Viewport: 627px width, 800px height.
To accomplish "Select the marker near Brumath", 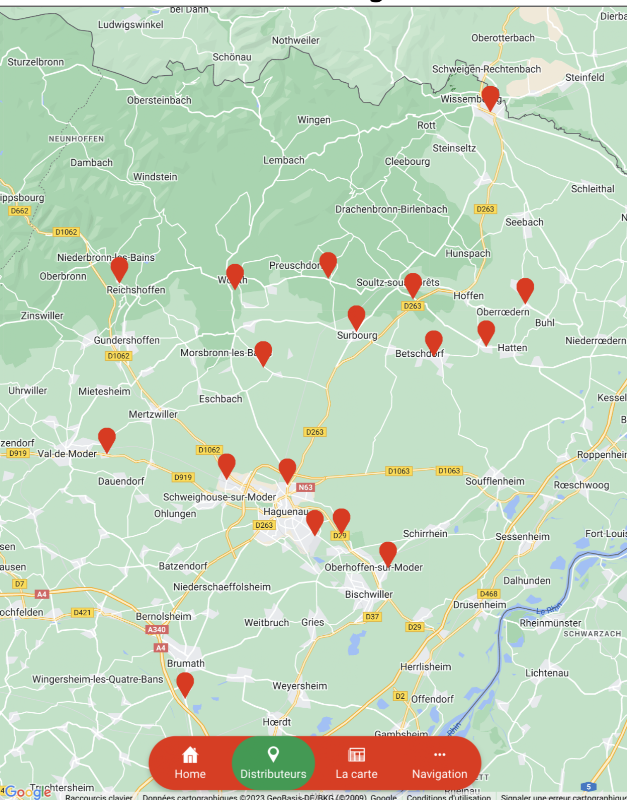I will (x=185, y=685).
